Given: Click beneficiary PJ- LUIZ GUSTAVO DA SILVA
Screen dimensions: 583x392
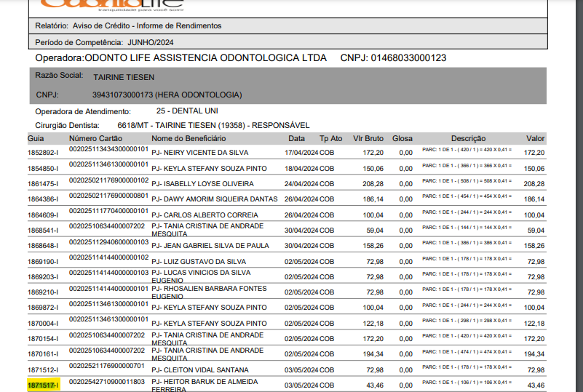Looking at the screenshot, I should coord(199,262).
